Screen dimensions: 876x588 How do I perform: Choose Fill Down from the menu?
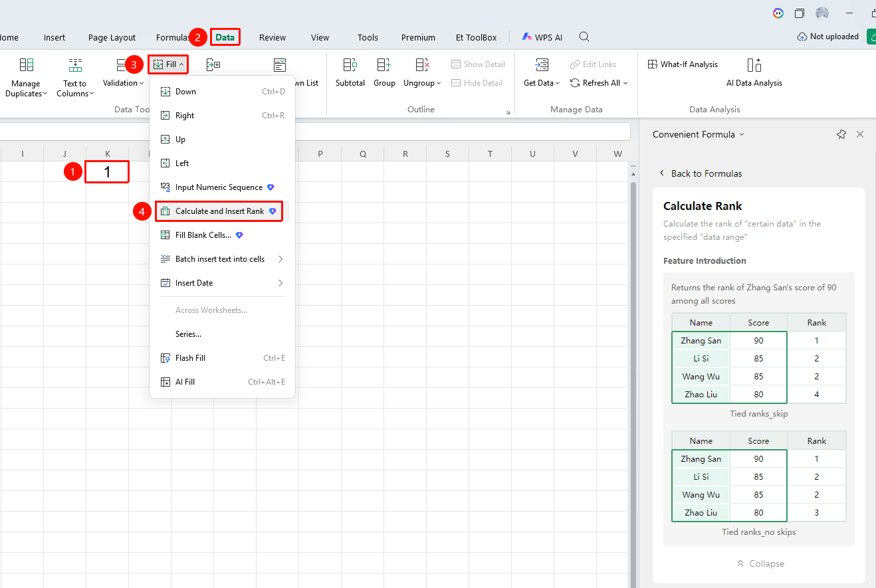[223, 92]
